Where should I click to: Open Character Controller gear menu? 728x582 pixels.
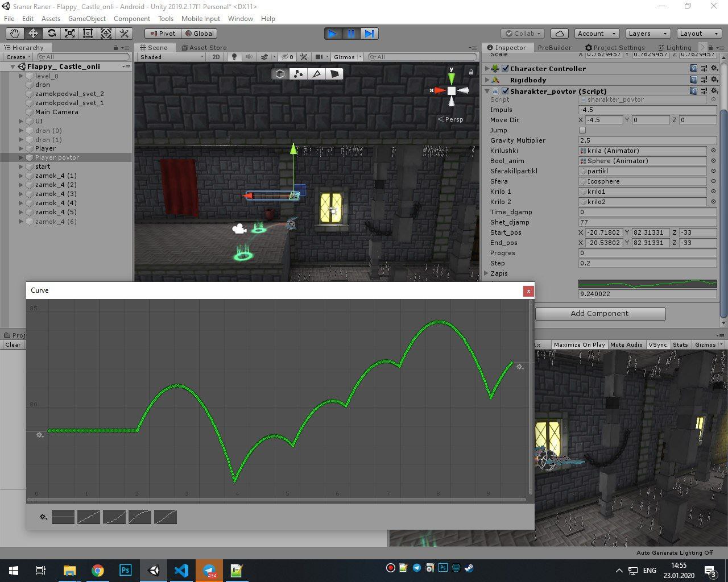click(714, 68)
